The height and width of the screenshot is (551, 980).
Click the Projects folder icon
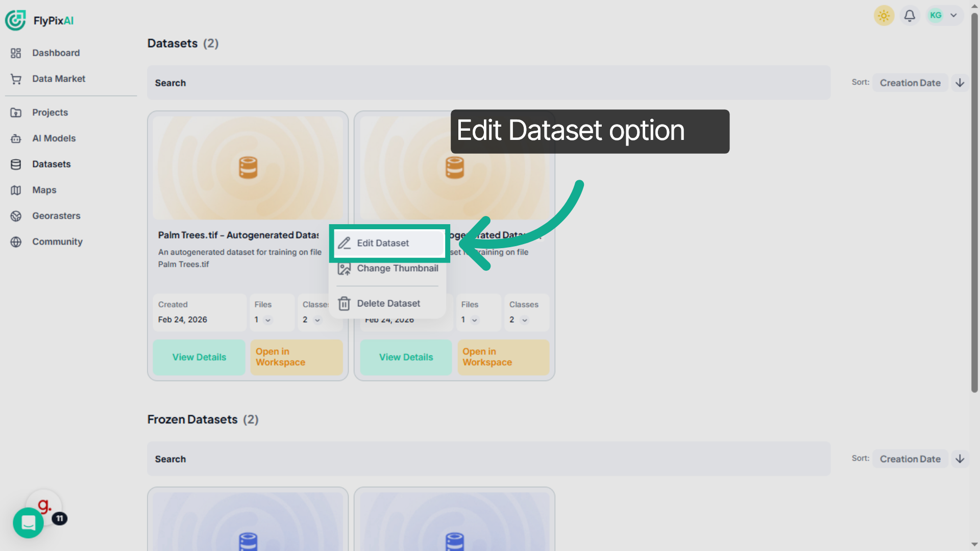point(16,112)
